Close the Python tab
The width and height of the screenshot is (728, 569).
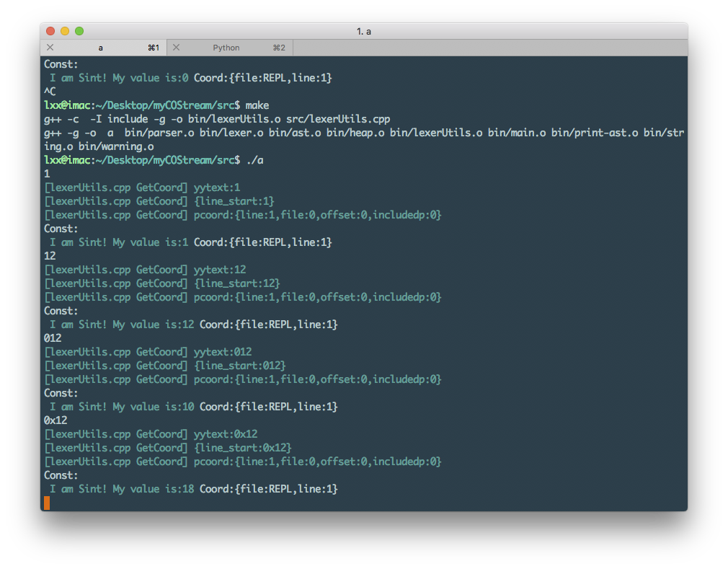click(176, 48)
